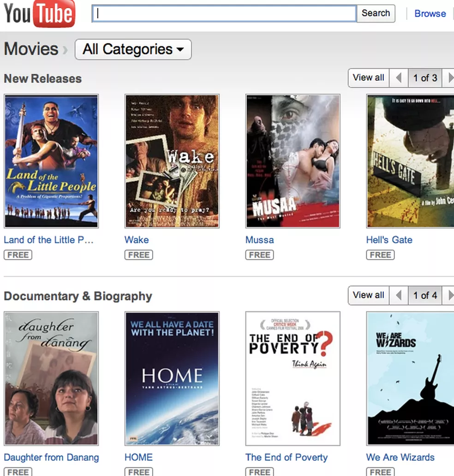Image resolution: width=454 pixels, height=476 pixels.
Task: Click the left arrow in the New Releases row
Action: [x=400, y=77]
